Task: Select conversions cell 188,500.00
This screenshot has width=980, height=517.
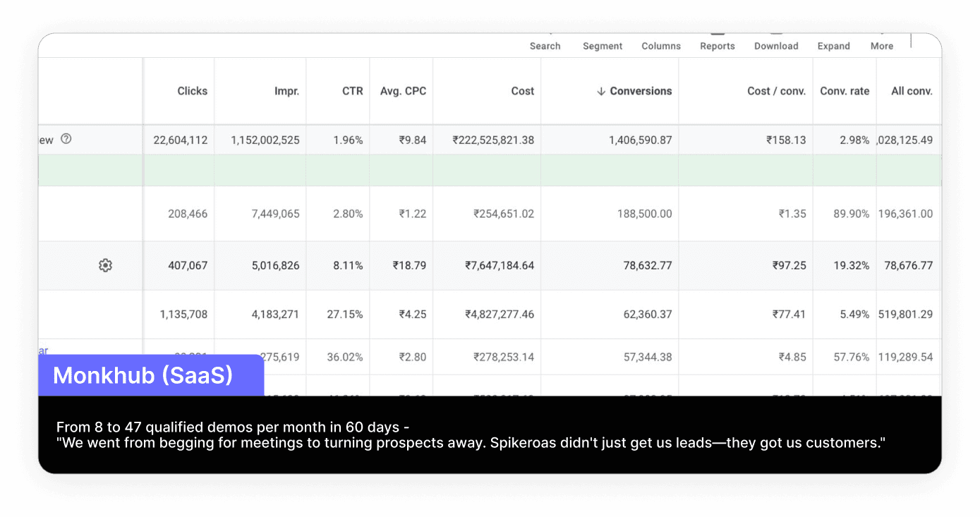Action: click(x=646, y=214)
